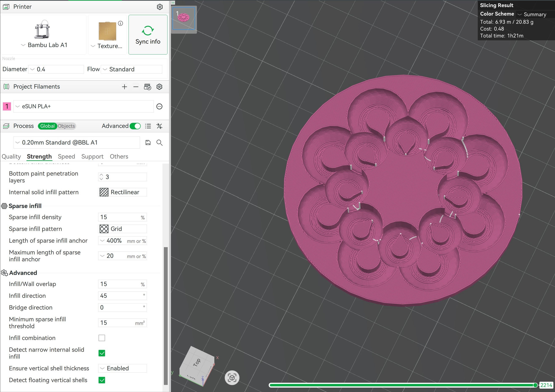The width and height of the screenshot is (555, 392).
Task: Open the Project Filaments settings gear
Action: pyautogui.click(x=159, y=87)
